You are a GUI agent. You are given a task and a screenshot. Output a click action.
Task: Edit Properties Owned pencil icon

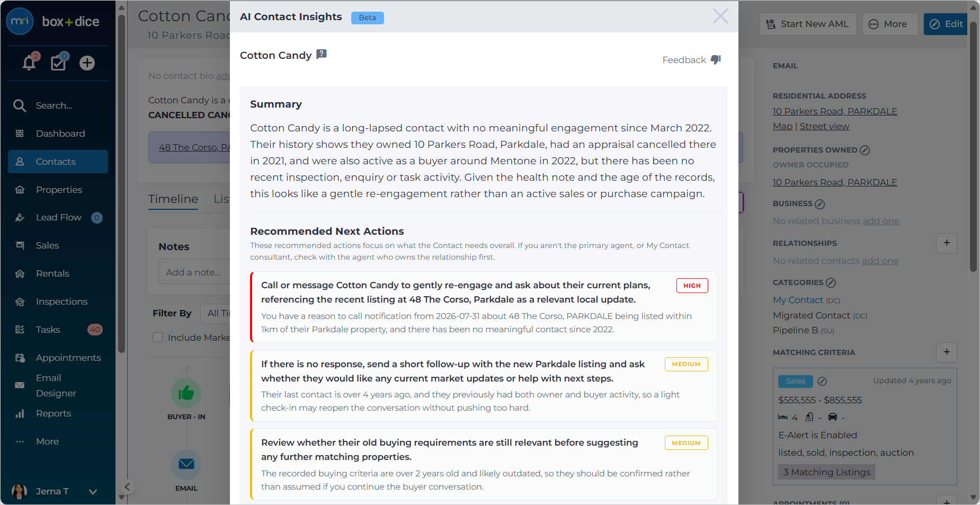(865, 150)
